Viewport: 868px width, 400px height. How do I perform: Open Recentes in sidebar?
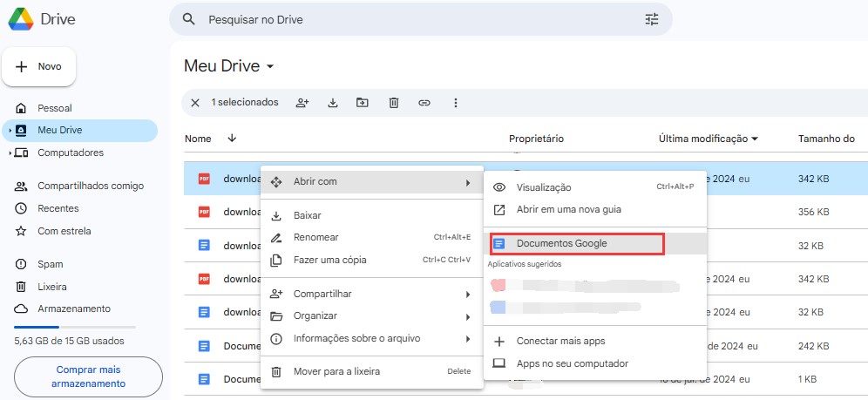[79, 208]
